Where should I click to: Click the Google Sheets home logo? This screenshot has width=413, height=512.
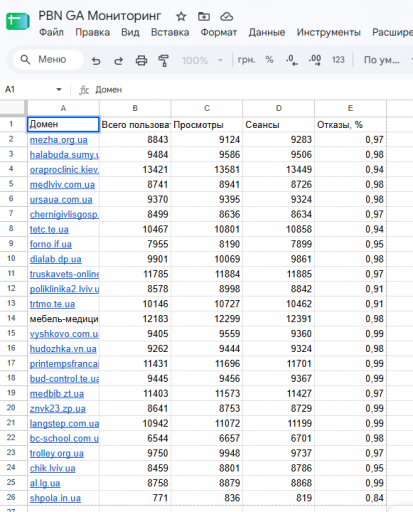(x=18, y=21)
